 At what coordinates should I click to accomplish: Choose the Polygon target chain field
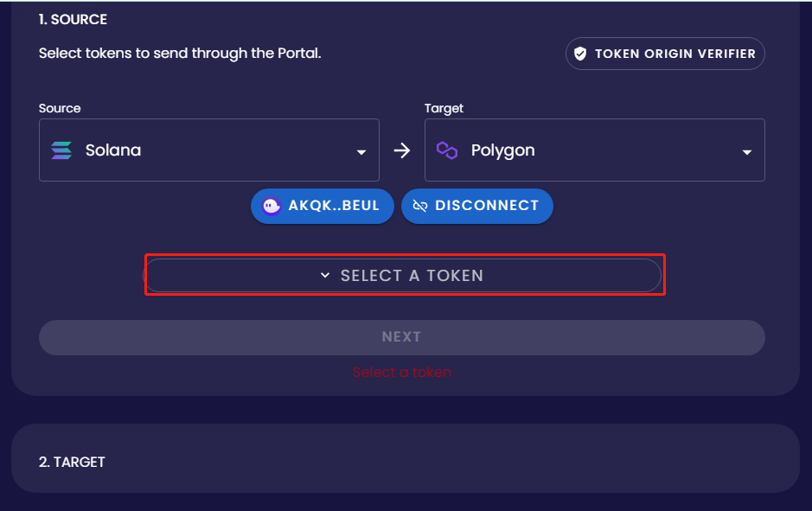[594, 150]
